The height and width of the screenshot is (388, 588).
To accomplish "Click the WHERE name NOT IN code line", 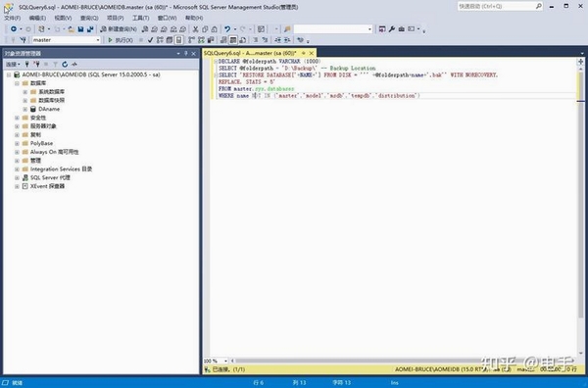I will click(319, 96).
